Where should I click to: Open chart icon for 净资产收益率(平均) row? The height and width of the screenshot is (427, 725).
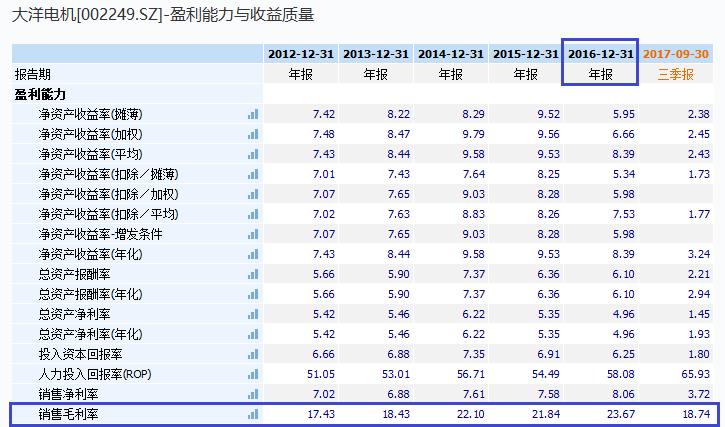pyautogui.click(x=253, y=154)
